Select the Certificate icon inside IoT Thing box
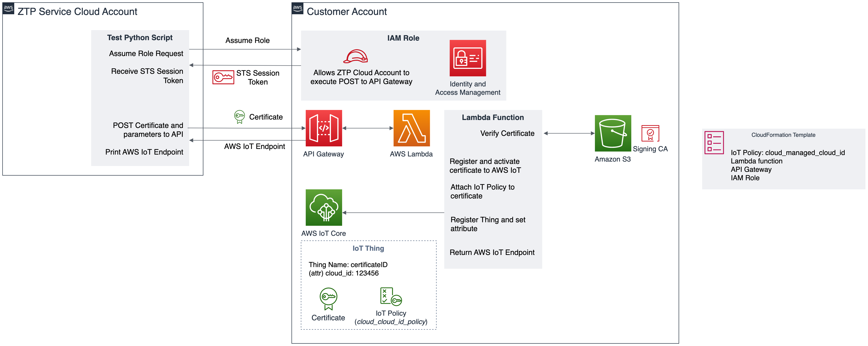The width and height of the screenshot is (868, 346). point(328,299)
